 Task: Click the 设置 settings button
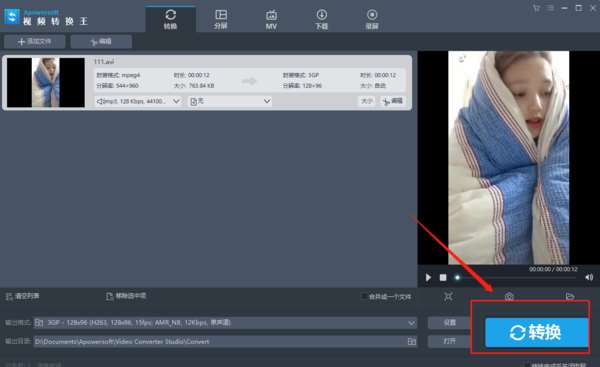(449, 323)
